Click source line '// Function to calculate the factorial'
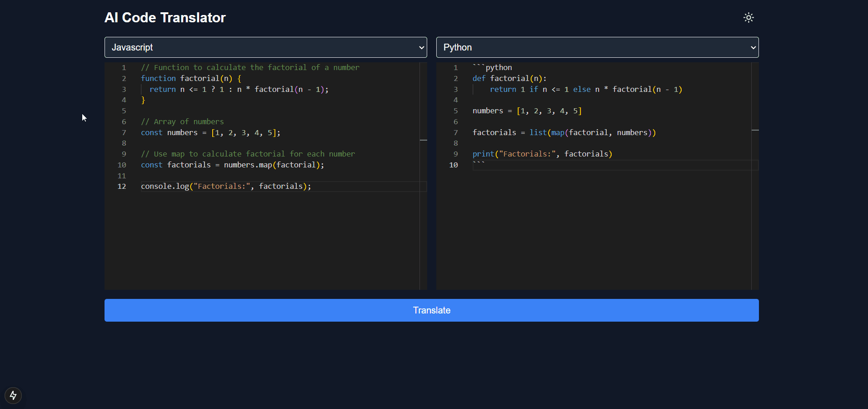The image size is (868, 409). tap(250, 67)
